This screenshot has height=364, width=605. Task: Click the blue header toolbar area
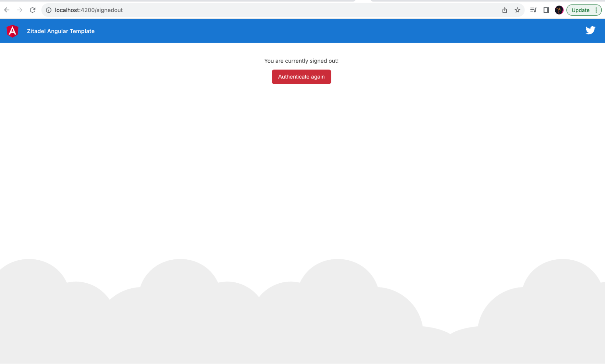tap(303, 31)
